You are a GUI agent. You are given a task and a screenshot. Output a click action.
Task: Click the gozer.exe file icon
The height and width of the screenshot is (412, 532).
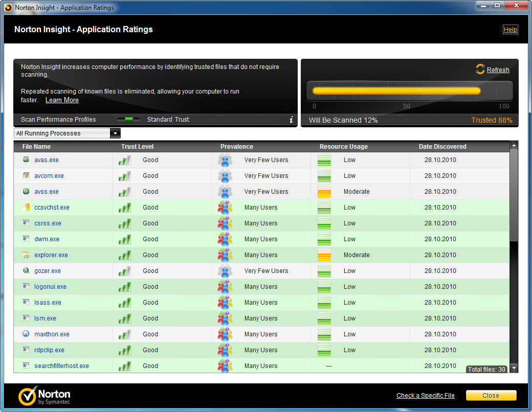[x=26, y=270]
